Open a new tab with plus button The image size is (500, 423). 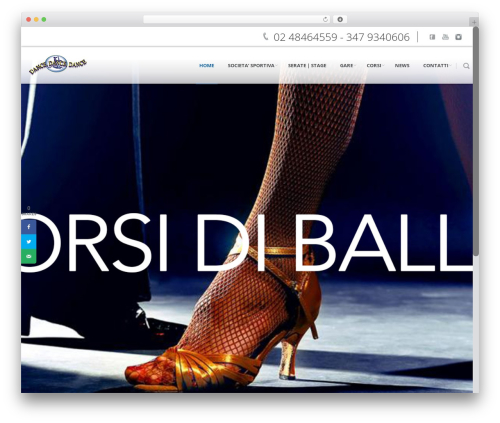pos(474,22)
